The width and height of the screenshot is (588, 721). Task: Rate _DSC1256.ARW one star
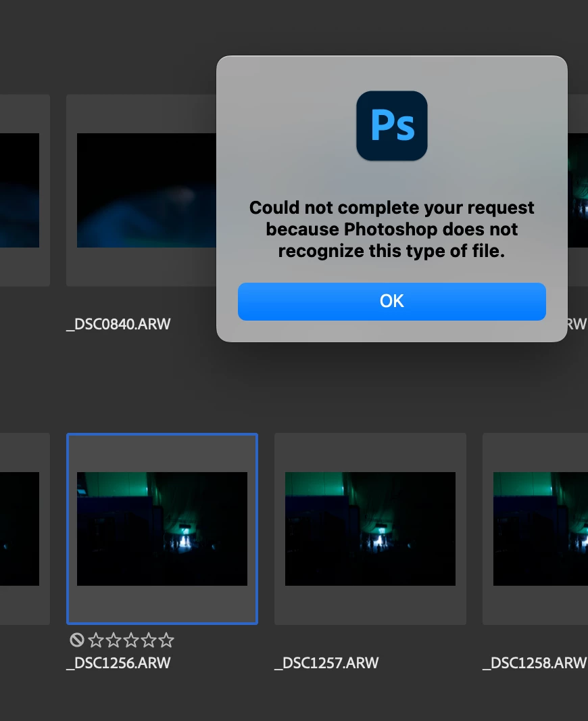(x=95, y=640)
